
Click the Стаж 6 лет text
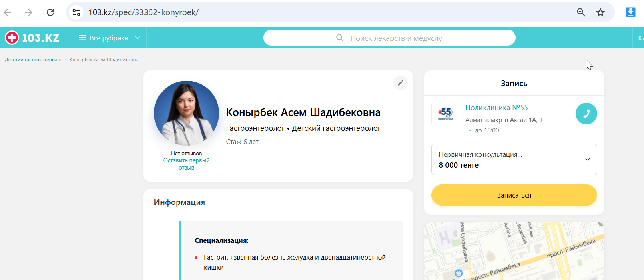242,142
